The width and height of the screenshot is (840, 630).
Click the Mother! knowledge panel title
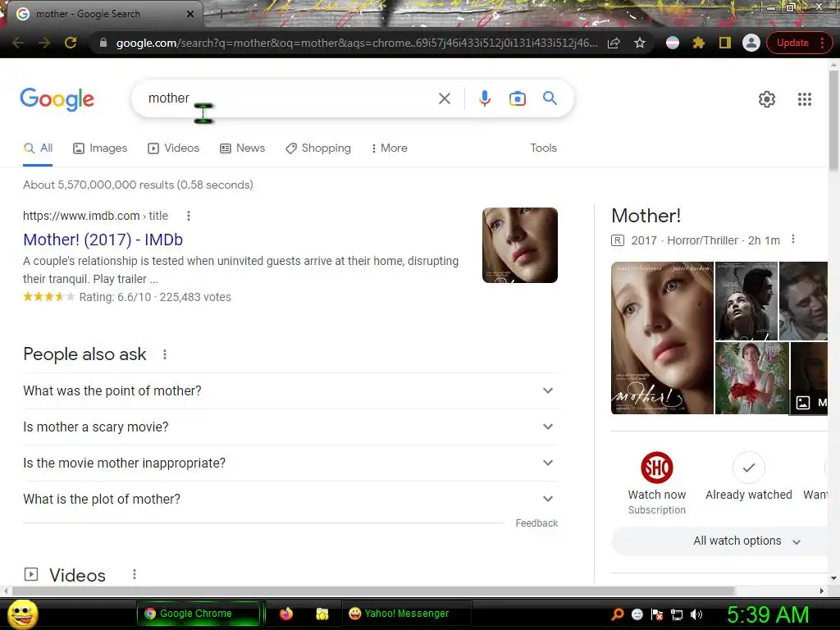[x=646, y=216]
